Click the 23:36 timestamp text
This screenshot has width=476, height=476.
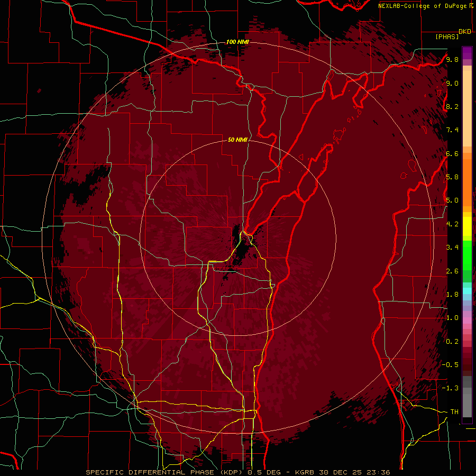379,472
